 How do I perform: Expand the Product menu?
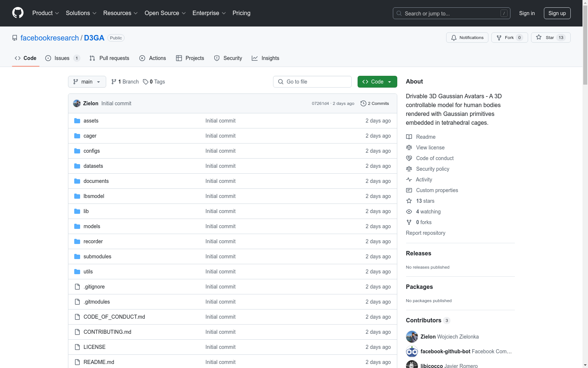(x=46, y=13)
